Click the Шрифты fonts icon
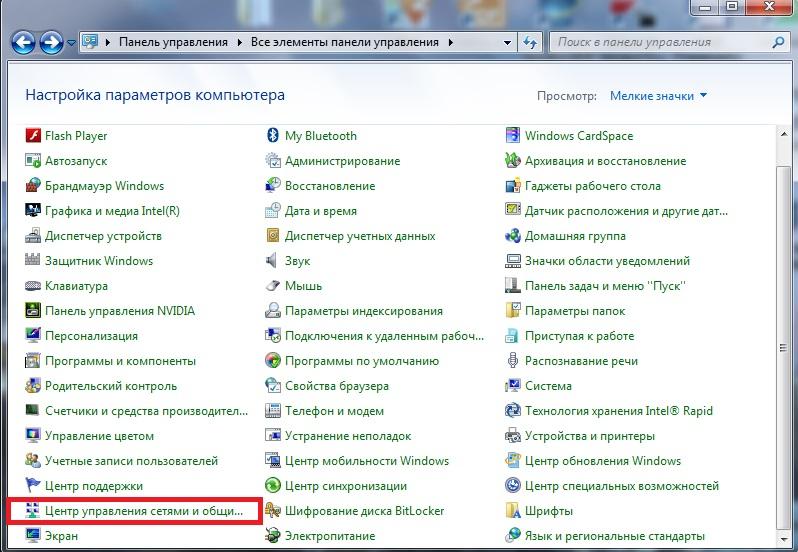 (x=513, y=511)
